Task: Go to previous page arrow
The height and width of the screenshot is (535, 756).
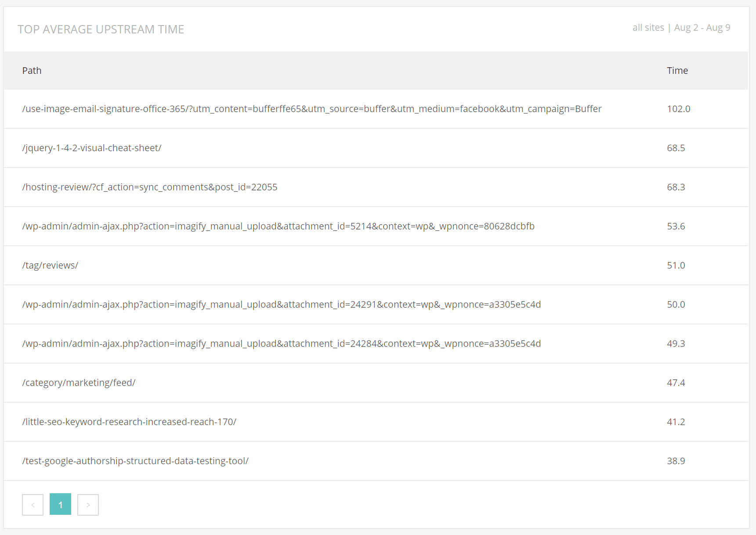Action: pyautogui.click(x=33, y=505)
